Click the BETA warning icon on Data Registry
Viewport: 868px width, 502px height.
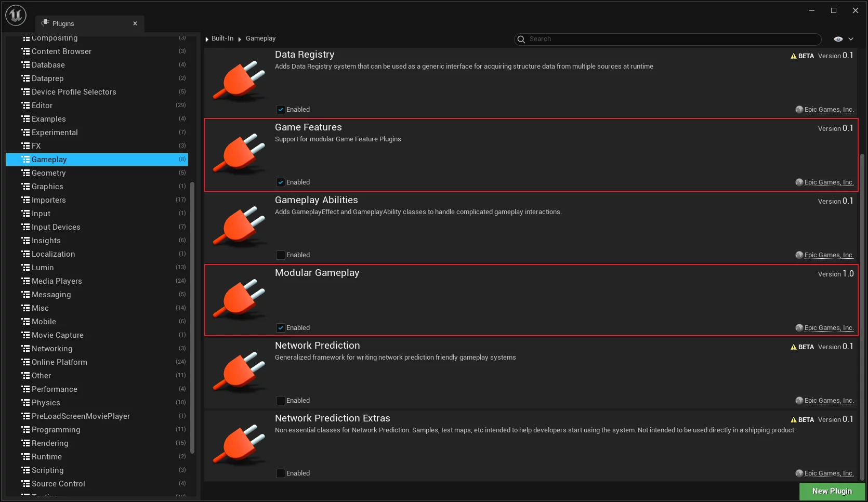(793, 56)
